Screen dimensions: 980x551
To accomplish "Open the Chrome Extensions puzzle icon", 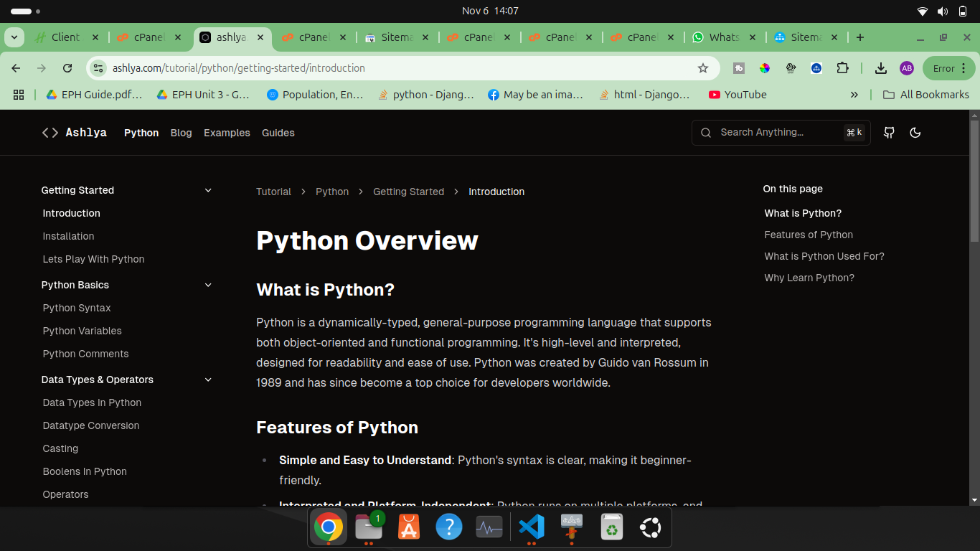I will (x=842, y=68).
